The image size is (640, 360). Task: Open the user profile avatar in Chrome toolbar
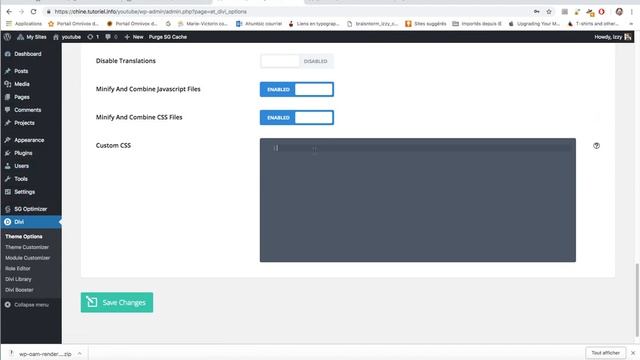pos(619,12)
